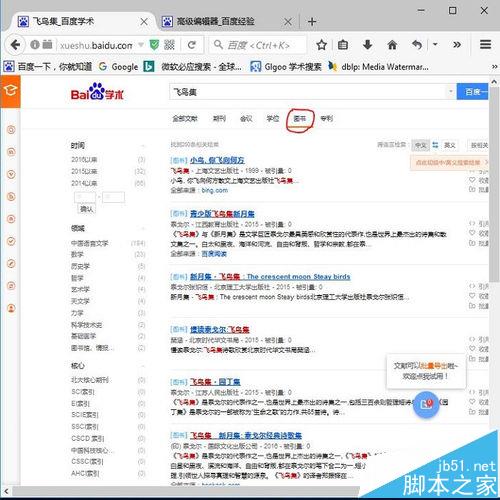This screenshot has height=500, width=500.
Task: Select the 学位 category tab
Action: (273, 118)
